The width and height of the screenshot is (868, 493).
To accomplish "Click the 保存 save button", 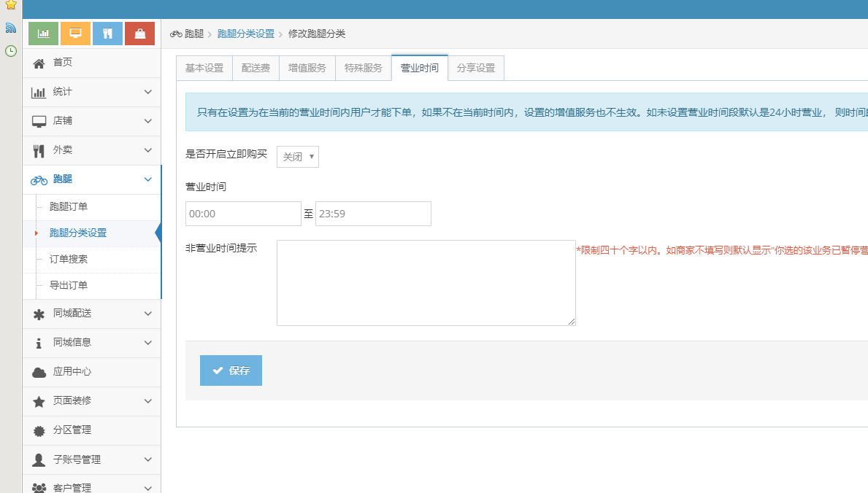I will tap(231, 370).
